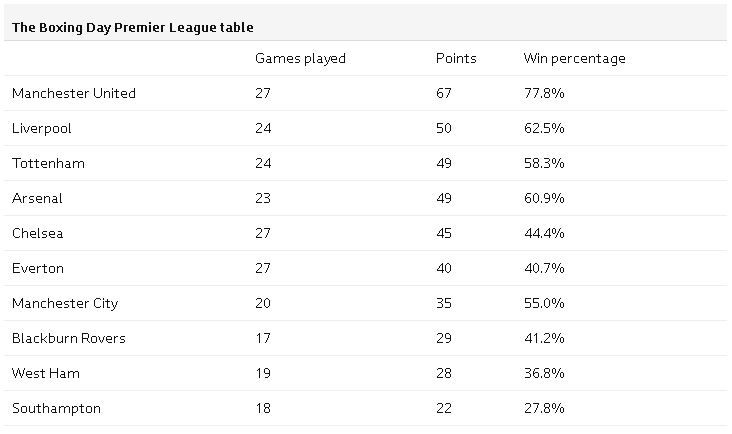Click the Manchester City team name

click(65, 304)
